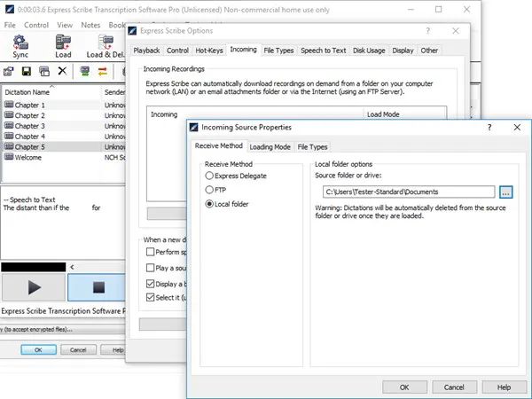Select the Express Delegate radio button

pyautogui.click(x=209, y=176)
